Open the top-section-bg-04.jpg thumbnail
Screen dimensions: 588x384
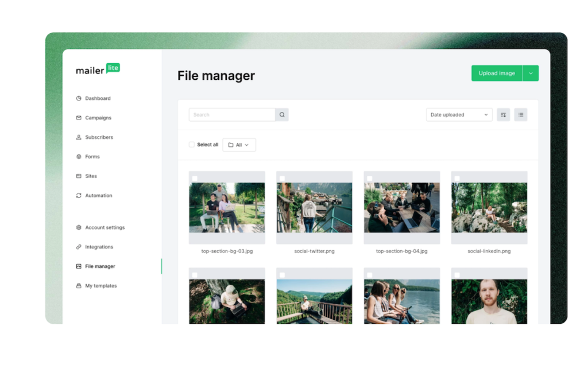[401, 208]
